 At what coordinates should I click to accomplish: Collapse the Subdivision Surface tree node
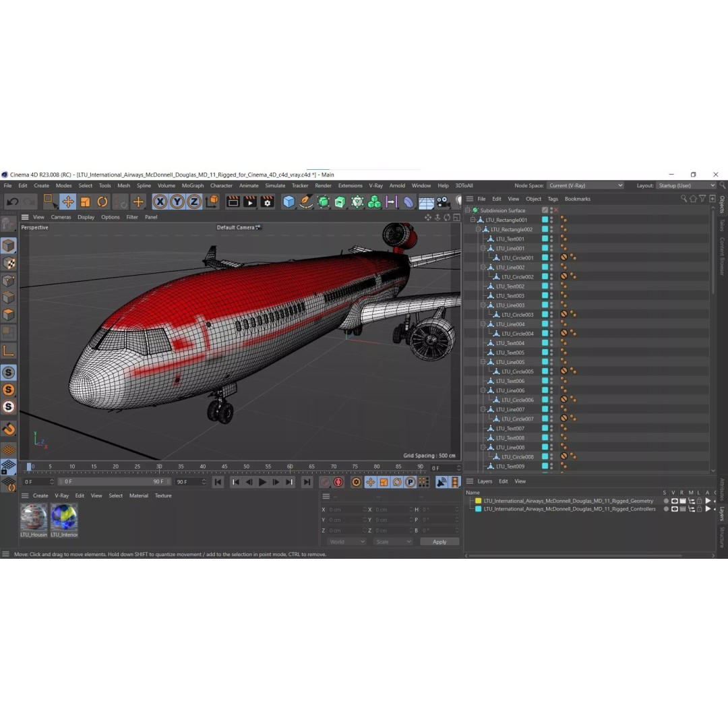pos(468,210)
